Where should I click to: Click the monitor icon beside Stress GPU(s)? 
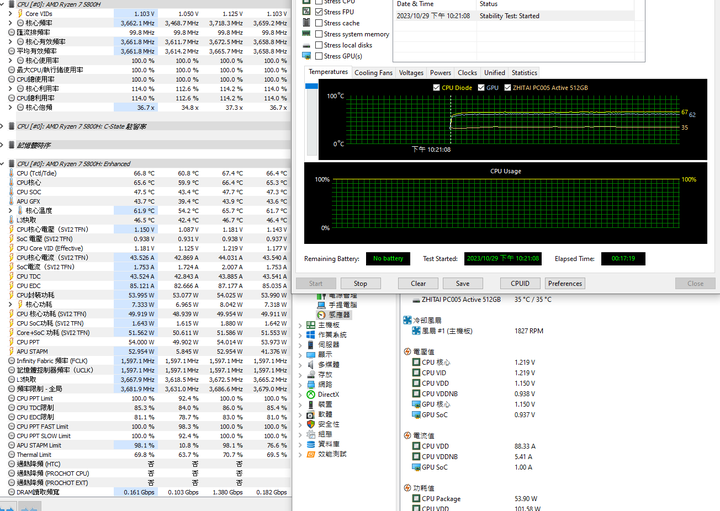[306, 56]
